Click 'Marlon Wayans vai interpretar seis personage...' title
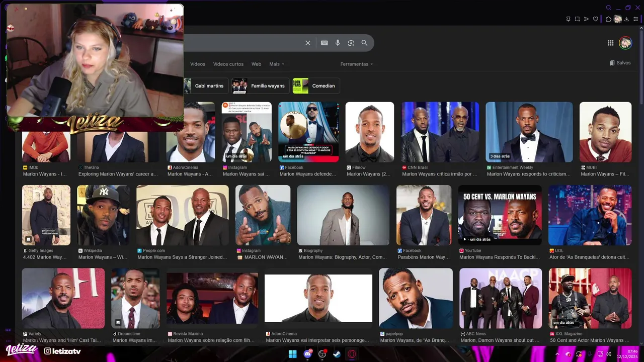This screenshot has height=362, width=644. pyautogui.click(x=318, y=340)
